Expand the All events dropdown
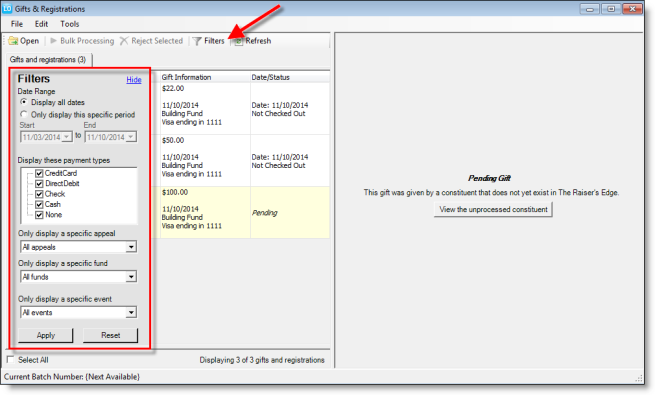 131,313
